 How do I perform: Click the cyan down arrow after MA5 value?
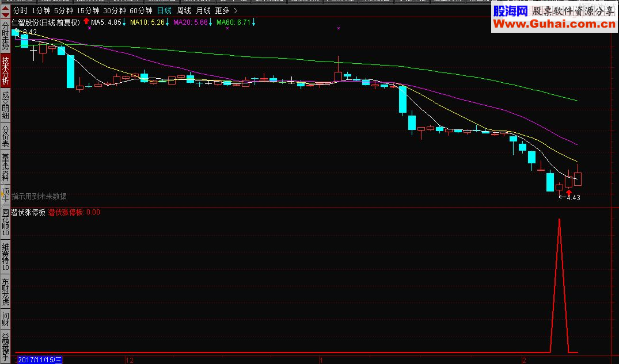pyautogui.click(x=124, y=22)
